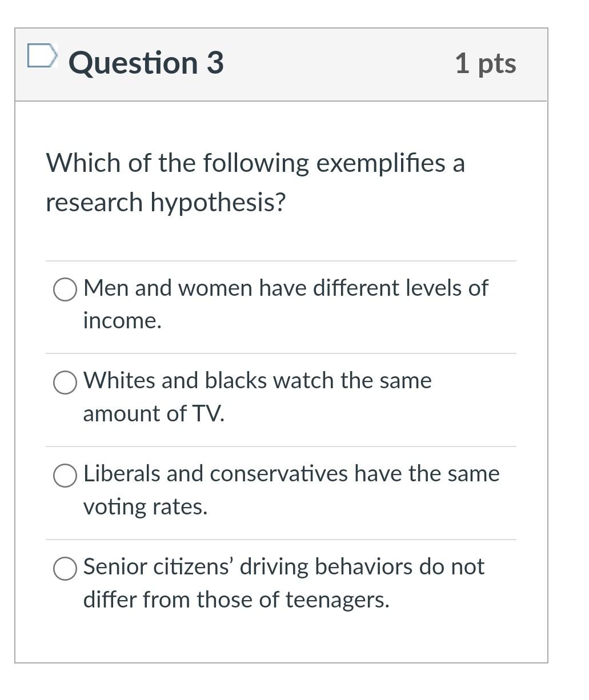
Task: Select radio button for 'Whites and blacks watch the same amount of TV'
Action: pos(65,382)
